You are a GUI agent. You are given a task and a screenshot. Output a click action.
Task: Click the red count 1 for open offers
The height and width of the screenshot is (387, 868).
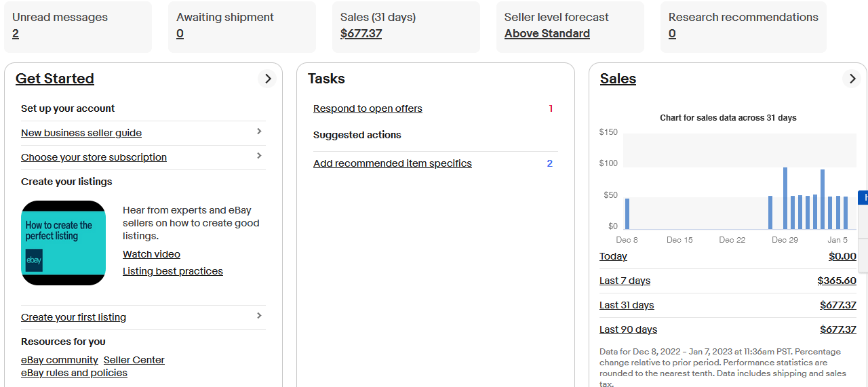[551, 108]
